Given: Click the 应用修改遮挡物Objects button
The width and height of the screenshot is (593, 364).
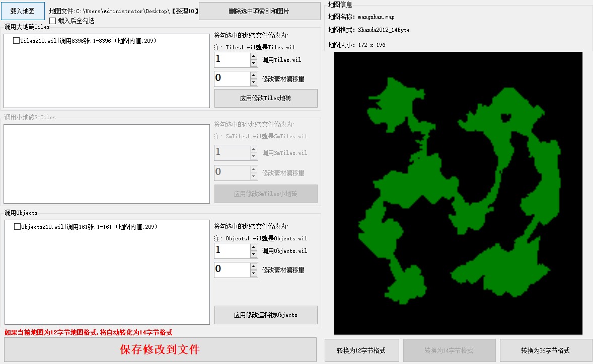Looking at the screenshot, I should 266,315.
